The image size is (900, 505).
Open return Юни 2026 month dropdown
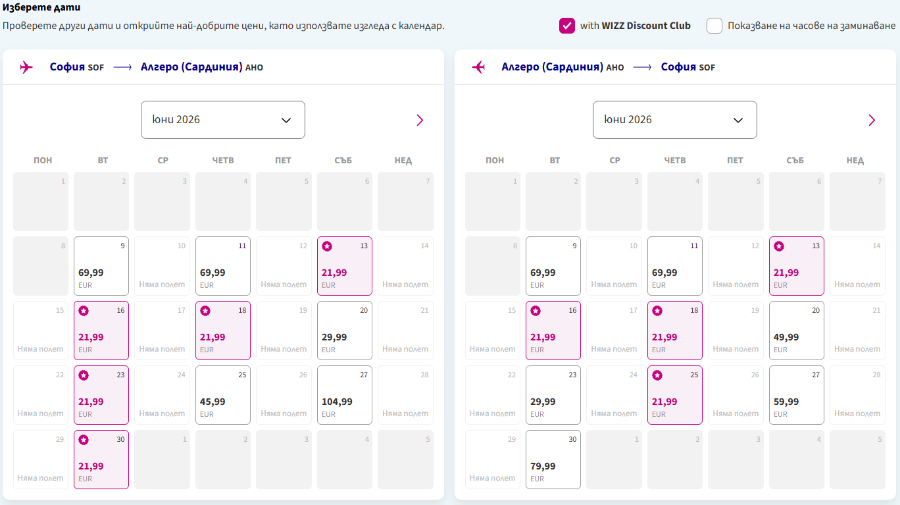[674, 120]
